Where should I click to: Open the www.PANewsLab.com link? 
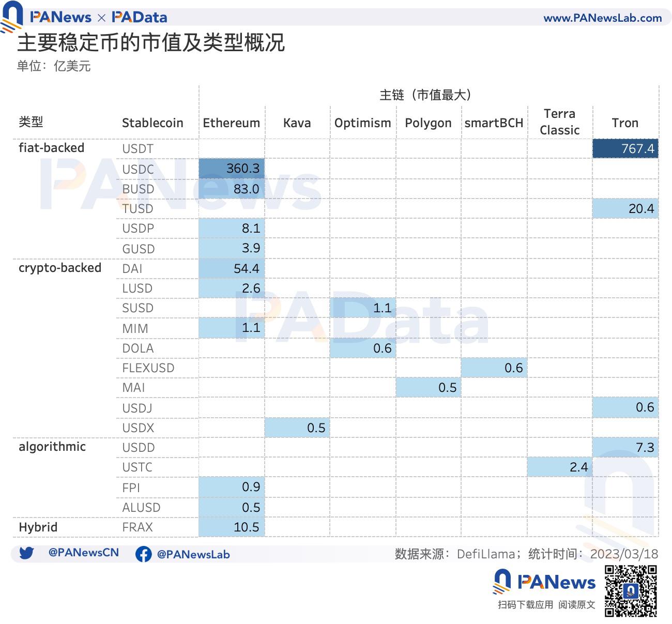602,18
